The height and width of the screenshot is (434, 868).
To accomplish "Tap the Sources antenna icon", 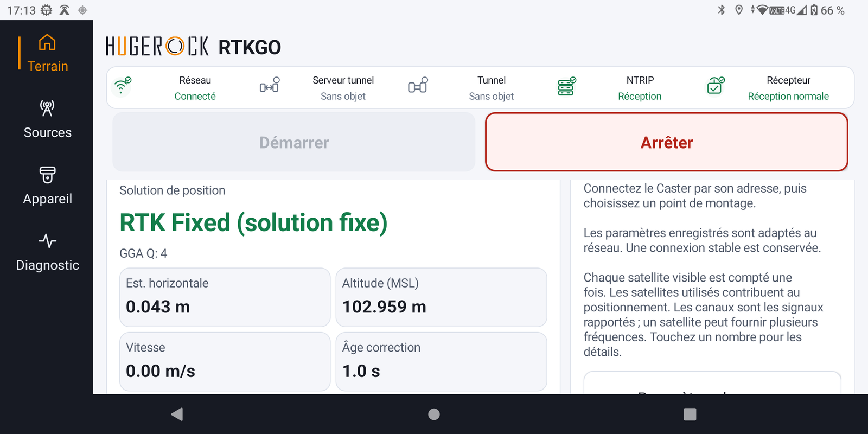I will [x=47, y=108].
